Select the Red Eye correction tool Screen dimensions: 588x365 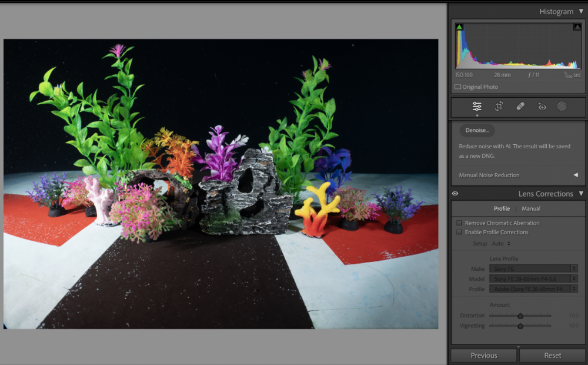tap(542, 107)
